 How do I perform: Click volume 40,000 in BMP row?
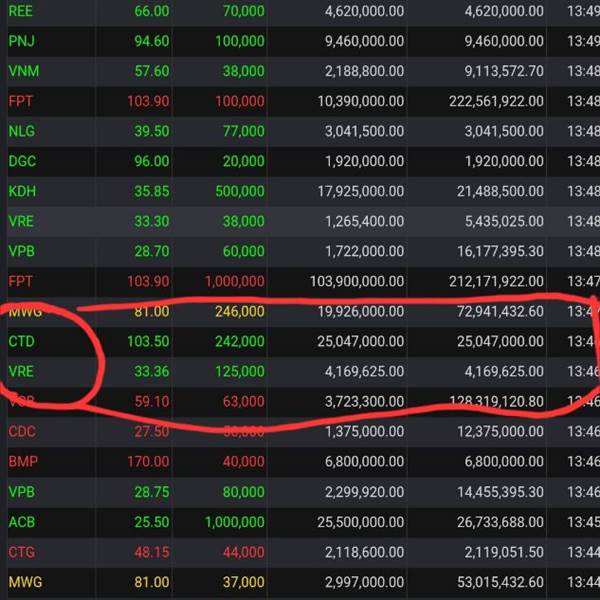(243, 461)
